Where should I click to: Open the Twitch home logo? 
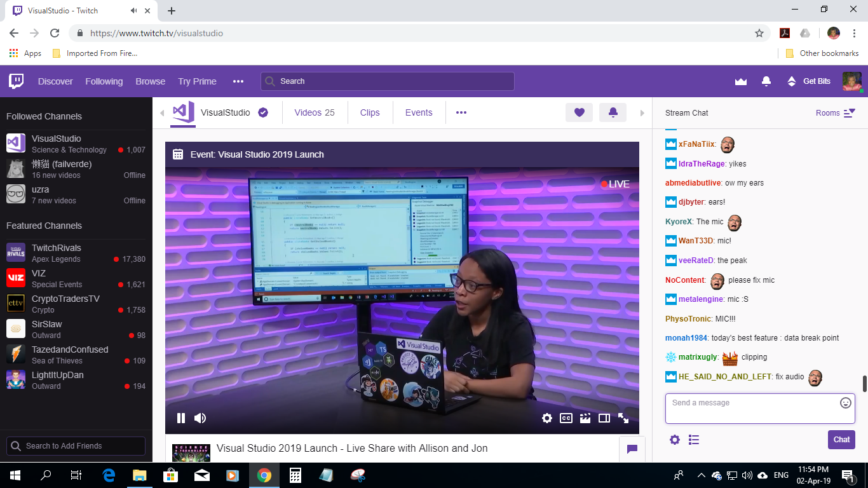tap(17, 81)
